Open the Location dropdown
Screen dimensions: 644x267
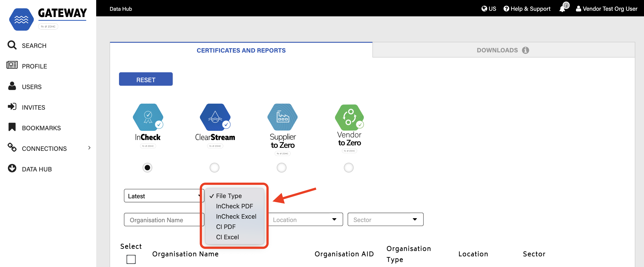tap(305, 220)
